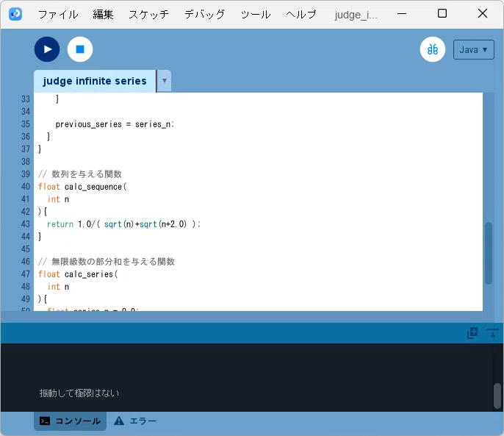This screenshot has height=436, width=504.
Task: Click the float calc_series( declaration
Action: 78,274
